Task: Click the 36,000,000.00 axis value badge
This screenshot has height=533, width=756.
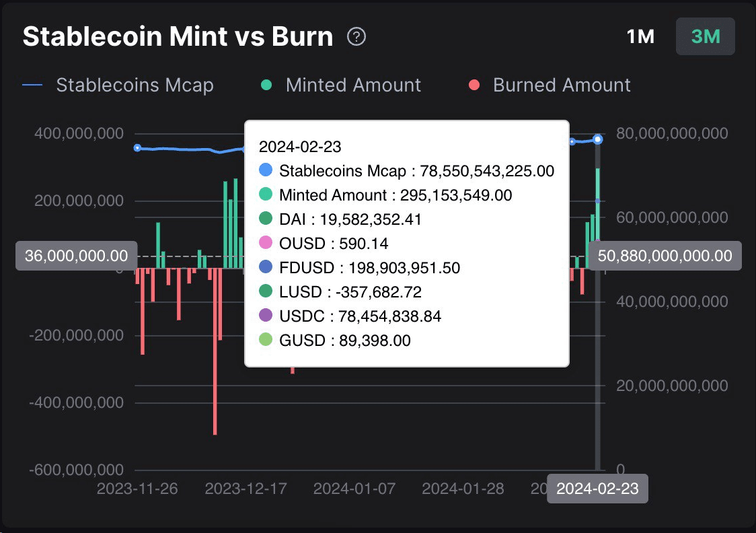Action: pos(75,256)
